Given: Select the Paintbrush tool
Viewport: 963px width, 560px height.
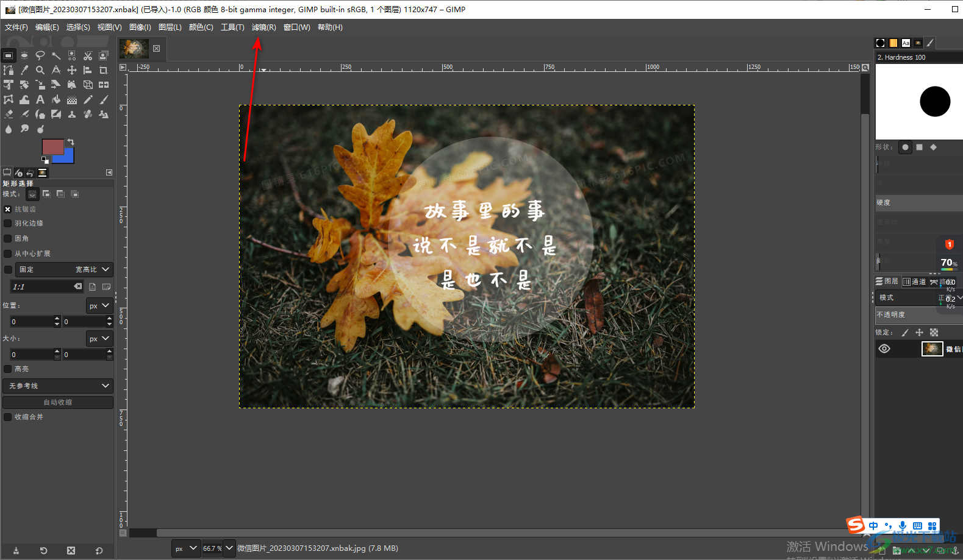Looking at the screenshot, I should [x=104, y=99].
